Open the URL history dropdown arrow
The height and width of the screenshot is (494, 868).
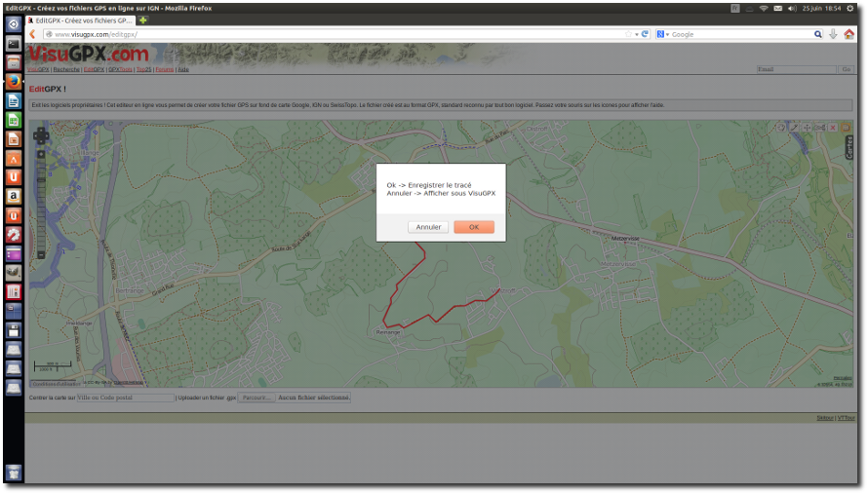[637, 34]
